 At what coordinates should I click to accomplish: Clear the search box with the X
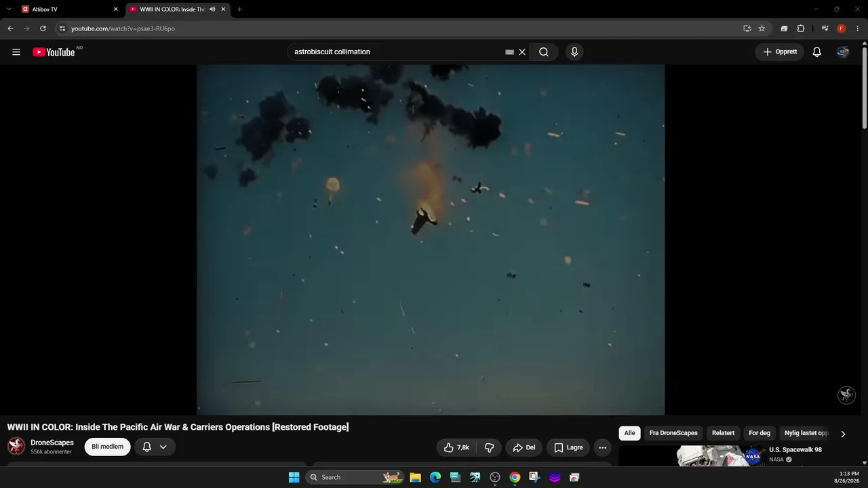(x=522, y=52)
